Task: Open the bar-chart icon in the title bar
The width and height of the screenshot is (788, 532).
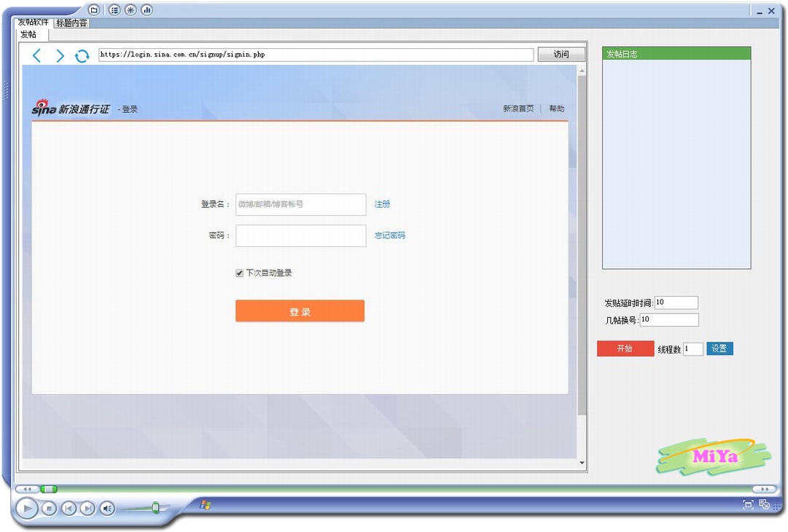Action: click(x=147, y=9)
